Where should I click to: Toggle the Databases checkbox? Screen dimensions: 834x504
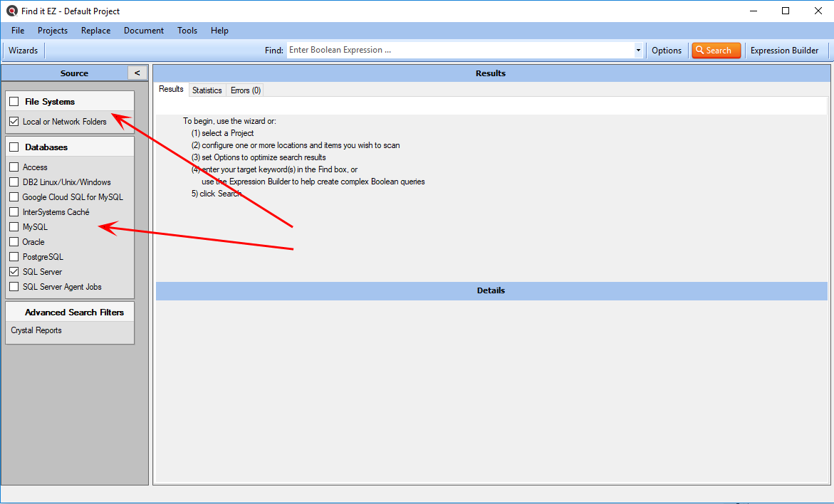pos(14,147)
